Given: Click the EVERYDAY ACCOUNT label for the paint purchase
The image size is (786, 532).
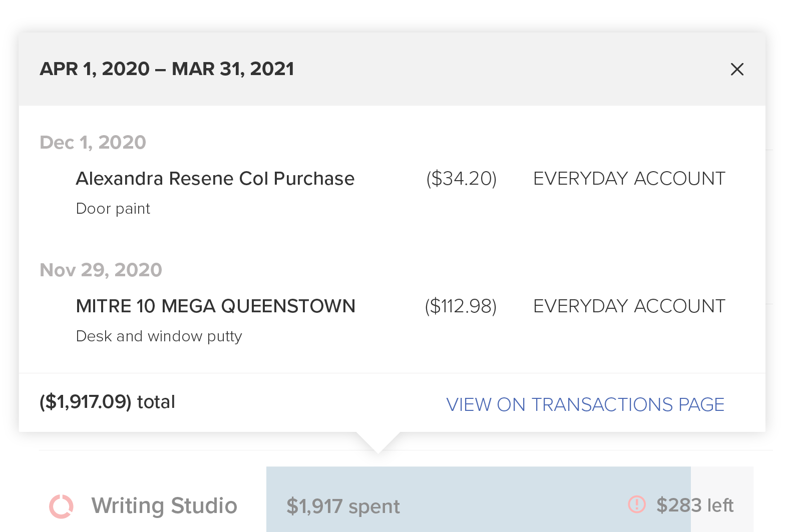Looking at the screenshot, I should (629, 178).
